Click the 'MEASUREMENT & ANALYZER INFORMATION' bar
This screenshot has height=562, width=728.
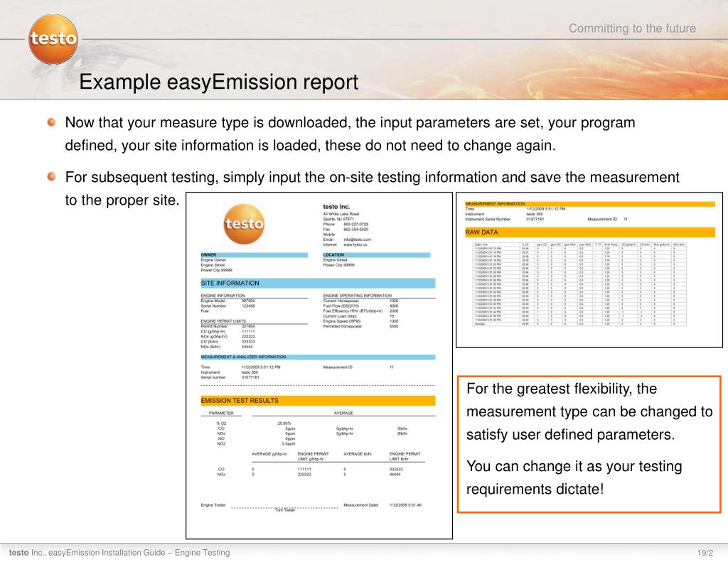(318, 357)
